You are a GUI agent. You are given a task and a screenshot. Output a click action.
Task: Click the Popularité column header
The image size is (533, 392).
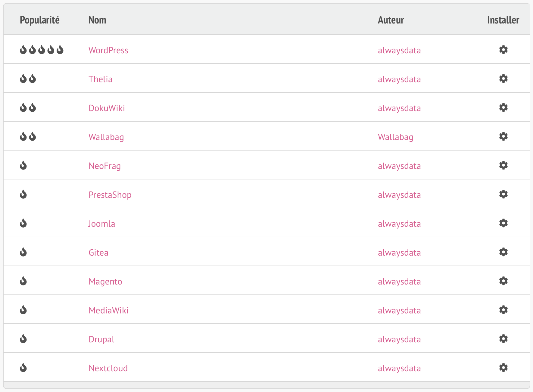click(x=40, y=20)
